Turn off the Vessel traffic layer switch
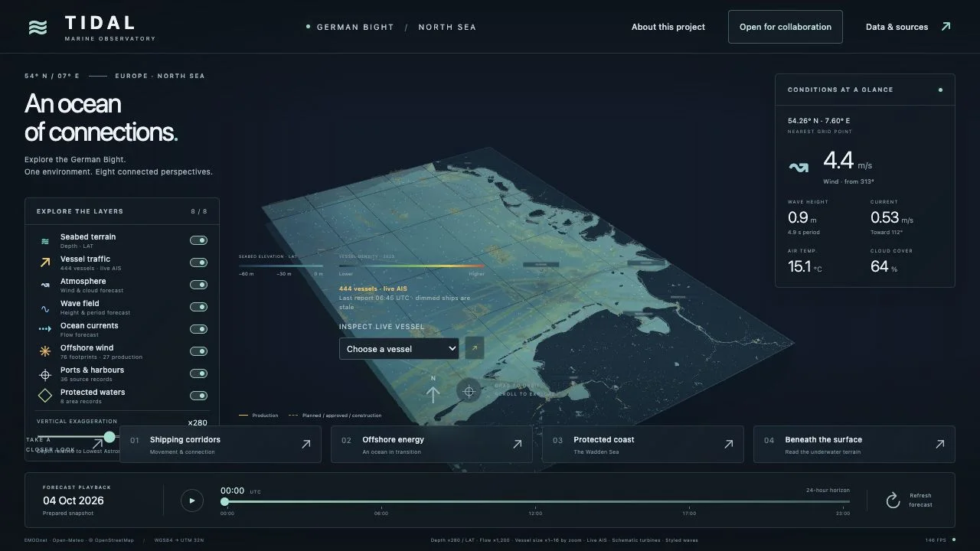Image resolution: width=980 pixels, height=551 pixels. pyautogui.click(x=198, y=262)
